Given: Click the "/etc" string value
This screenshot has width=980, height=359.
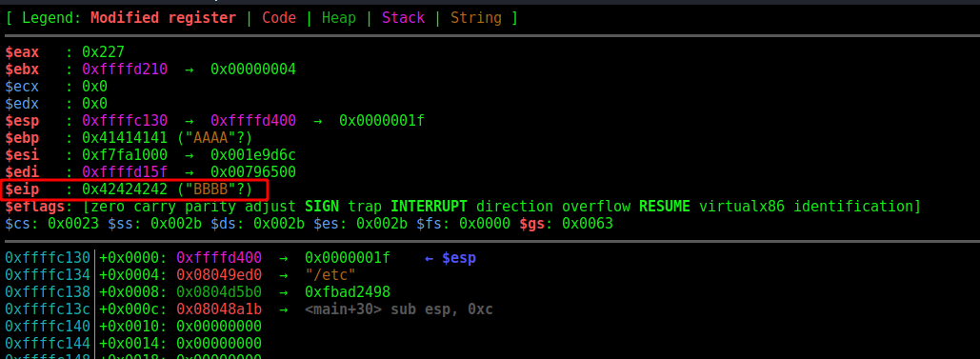Looking at the screenshot, I should (x=330, y=274).
